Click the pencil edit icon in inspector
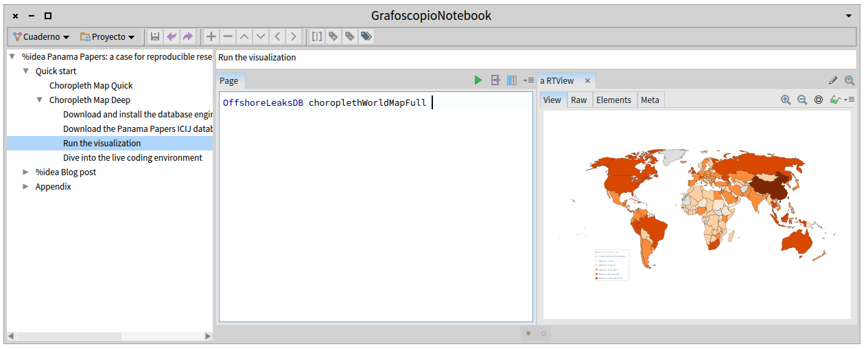 coord(833,80)
